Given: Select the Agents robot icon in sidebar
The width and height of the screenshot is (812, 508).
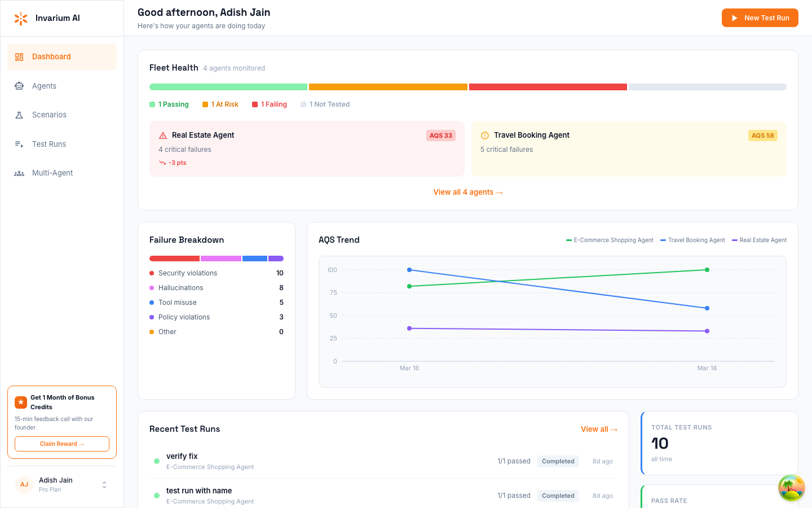Looking at the screenshot, I should (19, 86).
